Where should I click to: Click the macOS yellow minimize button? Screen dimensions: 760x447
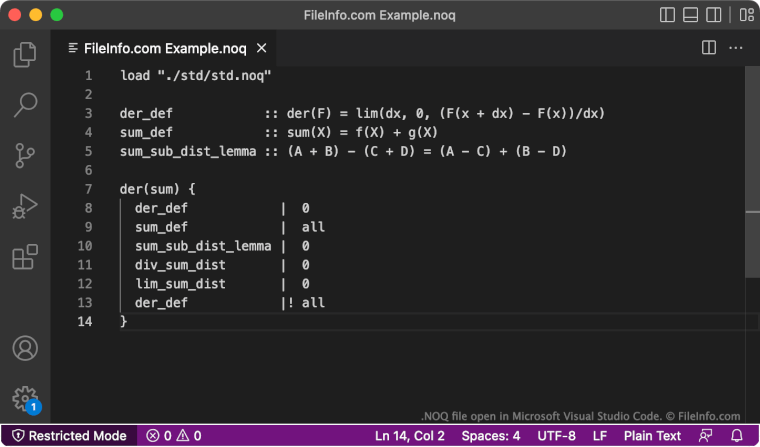click(36, 15)
